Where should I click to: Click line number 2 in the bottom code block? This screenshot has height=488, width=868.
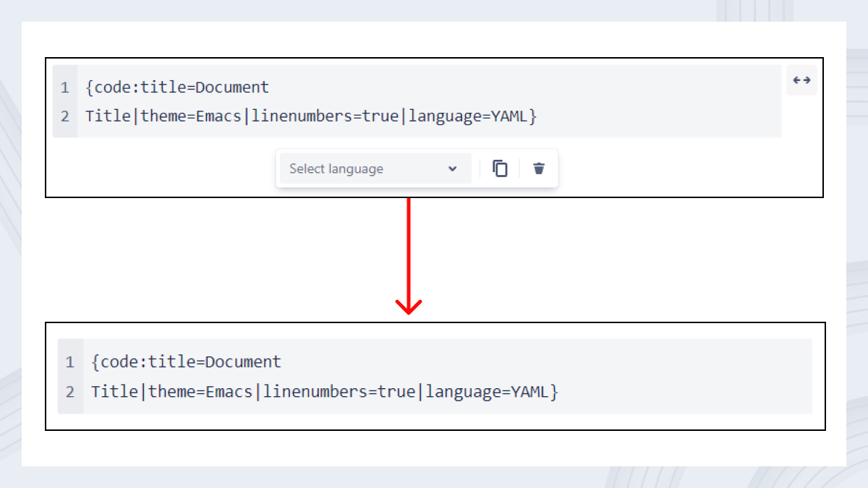coord(69,391)
